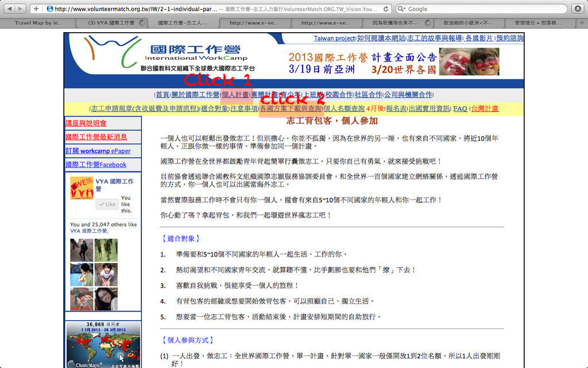The width and height of the screenshot is (588, 368).
Task: Click VYA 國際工作營 link under likes count
Action: click(89, 231)
